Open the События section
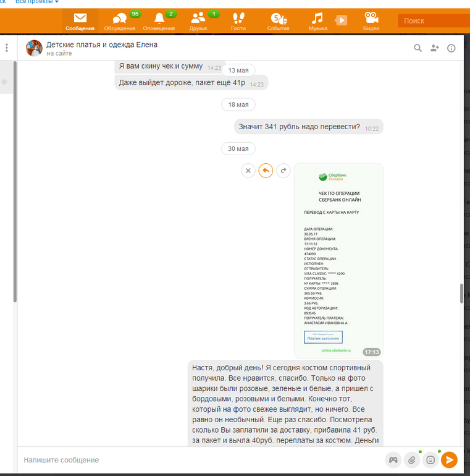 pos(278,21)
